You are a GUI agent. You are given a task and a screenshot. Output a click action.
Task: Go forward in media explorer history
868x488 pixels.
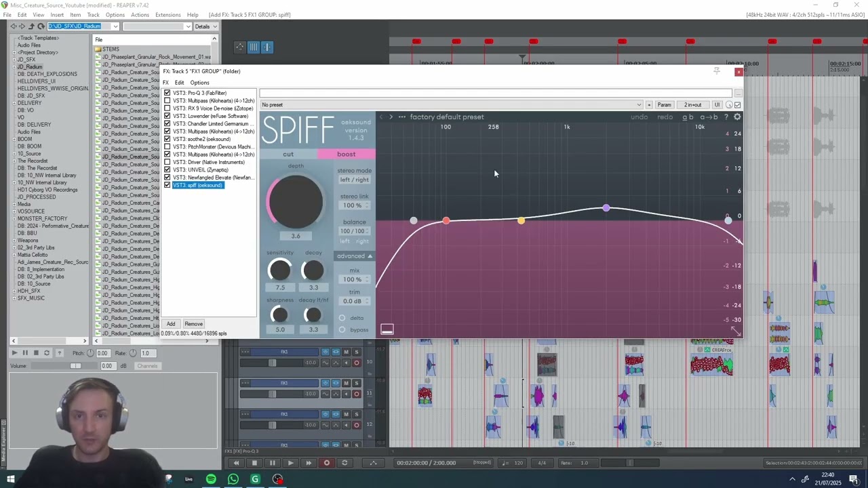point(22,26)
